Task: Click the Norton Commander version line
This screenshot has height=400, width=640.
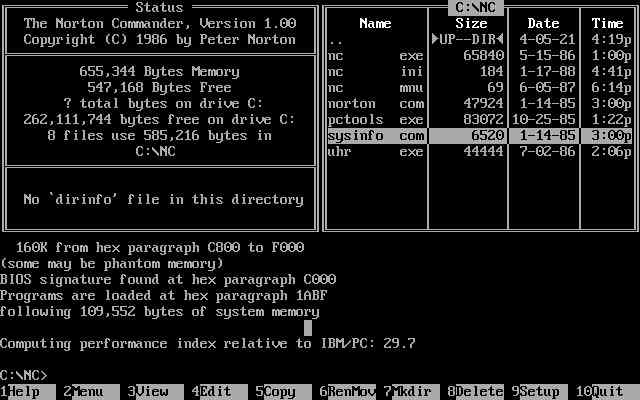Action: [x=160, y=23]
